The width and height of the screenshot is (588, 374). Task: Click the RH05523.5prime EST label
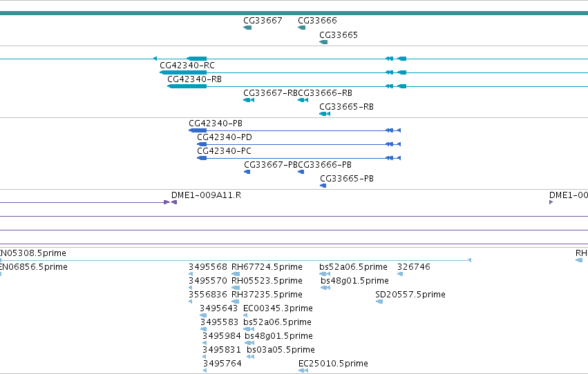pyautogui.click(x=267, y=281)
